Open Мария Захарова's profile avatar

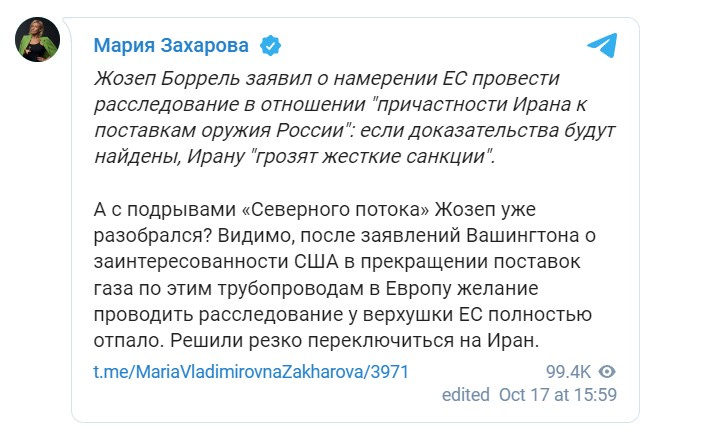pyautogui.click(x=36, y=40)
